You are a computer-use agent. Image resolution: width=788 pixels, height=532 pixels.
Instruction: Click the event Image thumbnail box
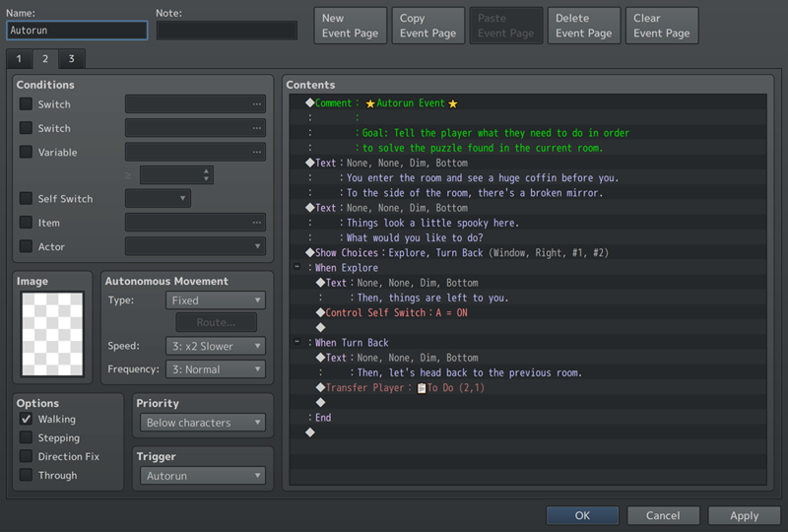(x=53, y=334)
